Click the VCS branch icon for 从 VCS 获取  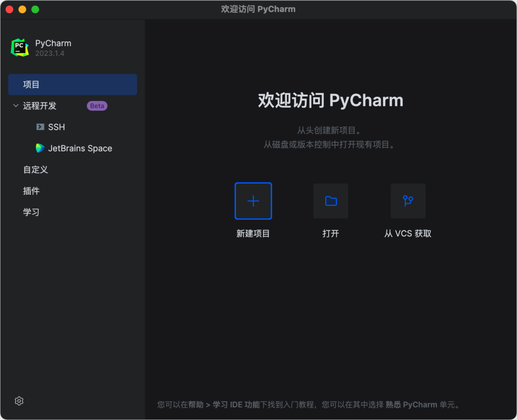pyautogui.click(x=408, y=201)
